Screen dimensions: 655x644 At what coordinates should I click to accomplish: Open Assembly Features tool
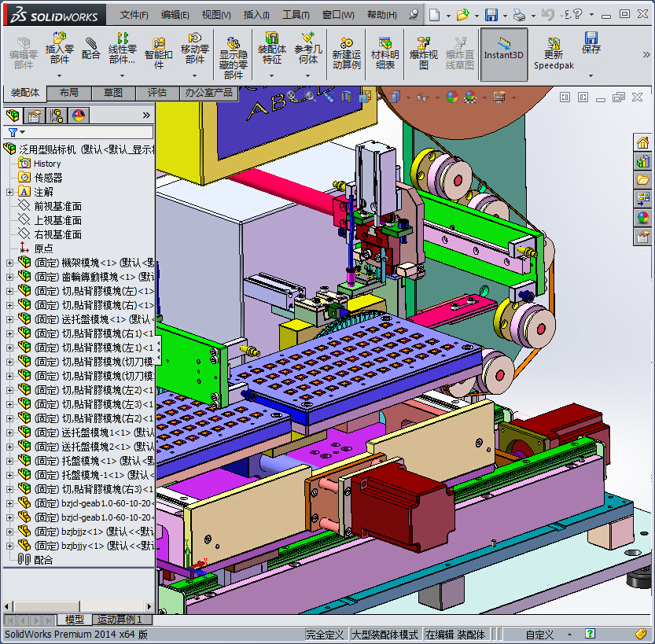(x=272, y=48)
